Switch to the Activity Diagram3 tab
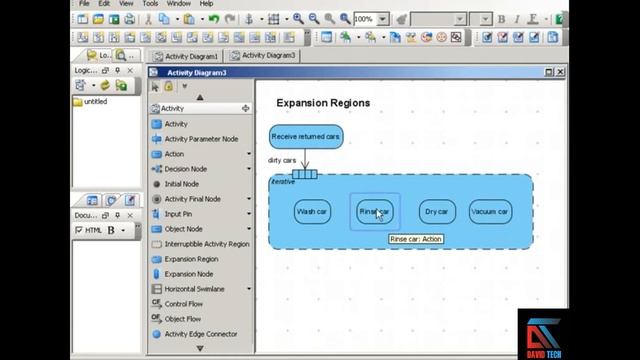Viewport: 640px width, 360px height. point(263,56)
